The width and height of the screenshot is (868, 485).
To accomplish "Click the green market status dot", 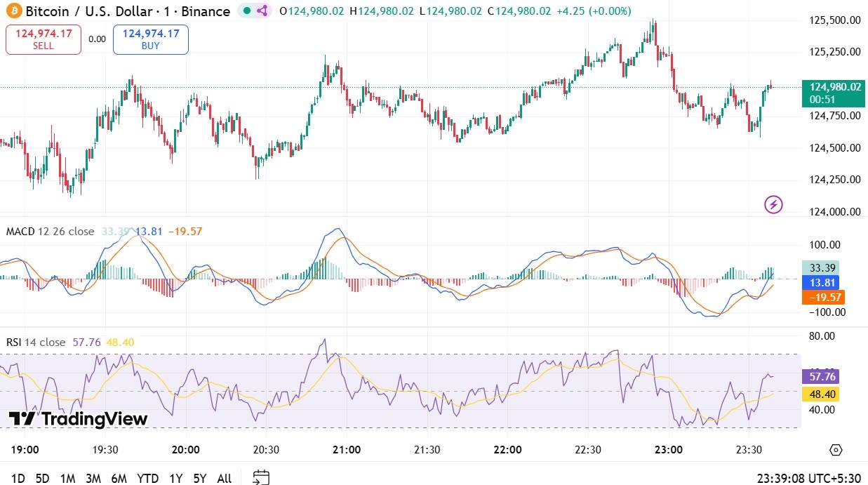I will point(246,11).
